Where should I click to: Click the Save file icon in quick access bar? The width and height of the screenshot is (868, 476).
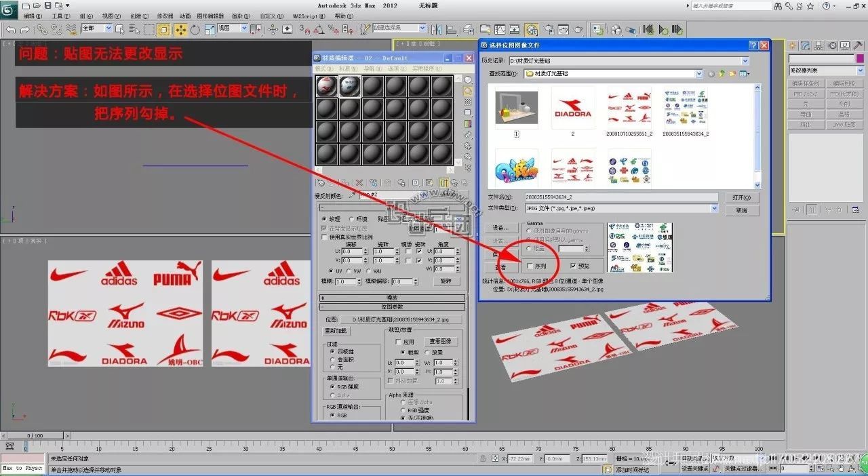[x=47, y=5]
